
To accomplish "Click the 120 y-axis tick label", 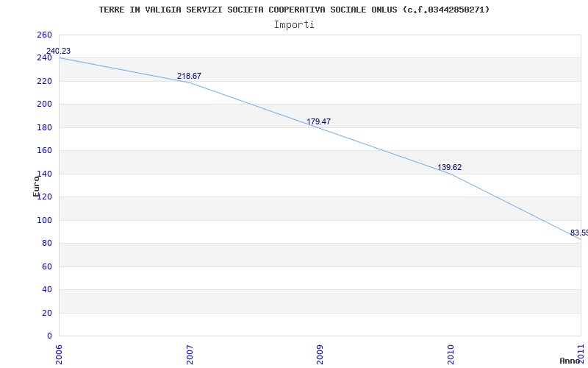I will pyautogui.click(x=44, y=197).
